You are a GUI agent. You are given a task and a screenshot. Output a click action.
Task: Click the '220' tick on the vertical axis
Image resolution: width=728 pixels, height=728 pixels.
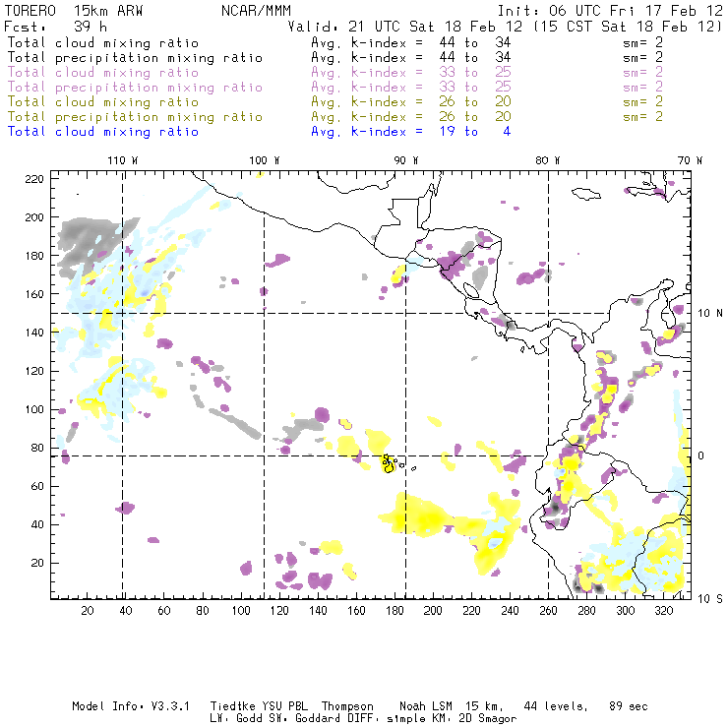pos(35,179)
